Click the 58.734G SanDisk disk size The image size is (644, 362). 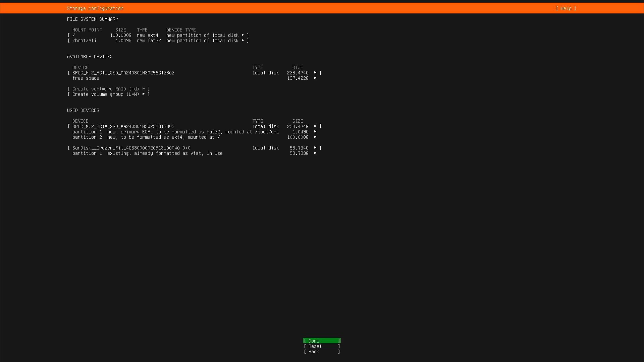(299, 148)
